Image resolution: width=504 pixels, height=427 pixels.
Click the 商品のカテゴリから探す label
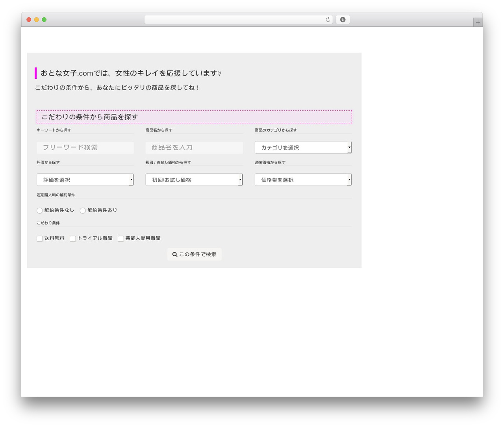[276, 130]
